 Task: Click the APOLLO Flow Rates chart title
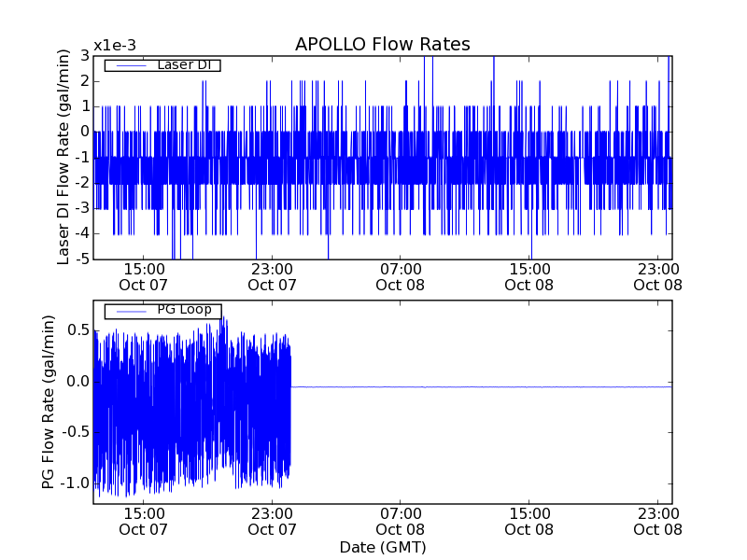(382, 44)
